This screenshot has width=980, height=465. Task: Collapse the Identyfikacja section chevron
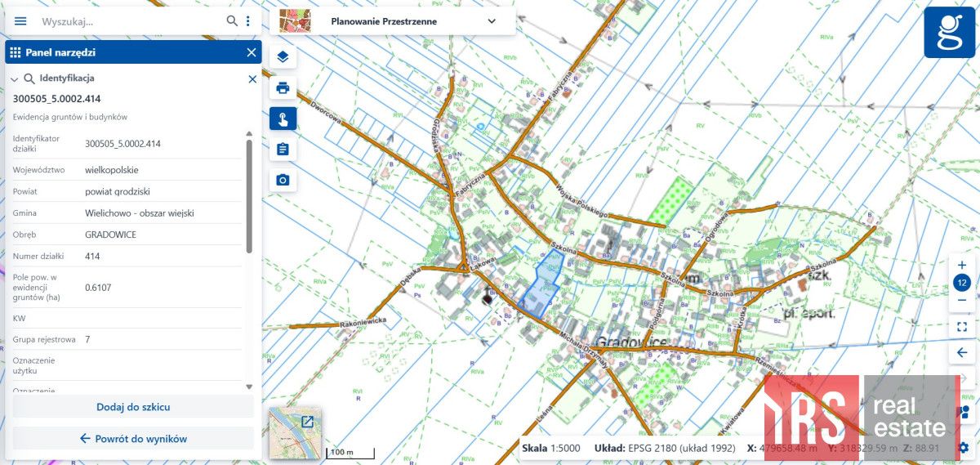(15, 79)
